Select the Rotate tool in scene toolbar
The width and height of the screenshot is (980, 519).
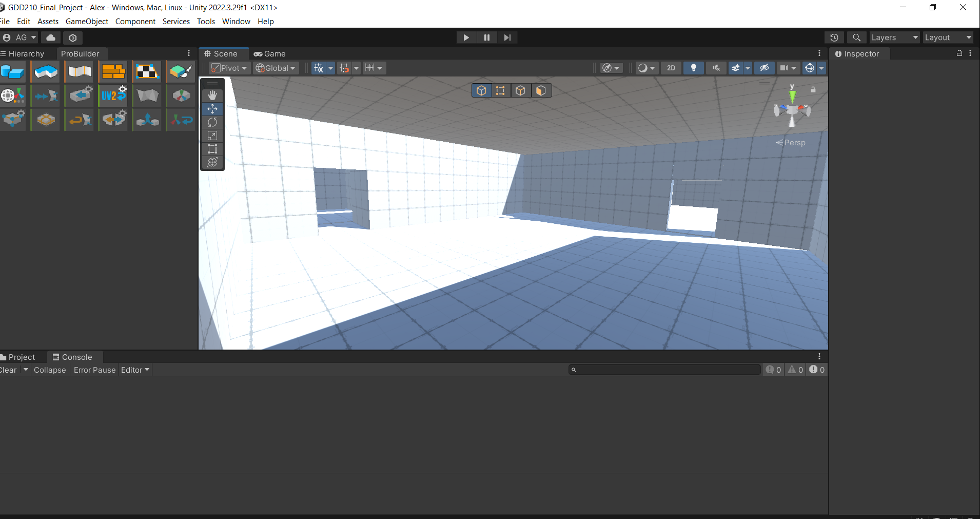pyautogui.click(x=212, y=122)
